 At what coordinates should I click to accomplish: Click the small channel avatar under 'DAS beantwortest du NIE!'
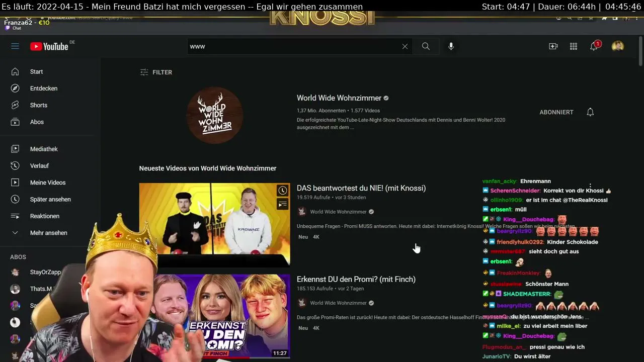(x=302, y=212)
